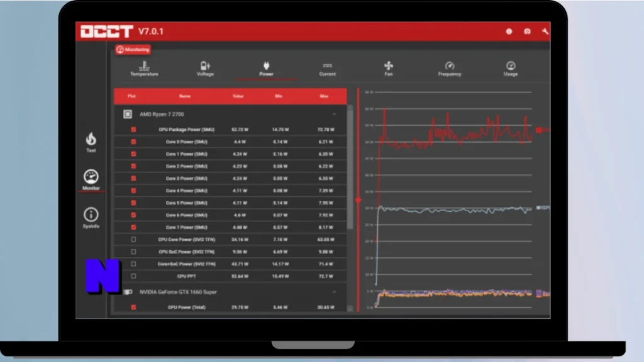This screenshot has width=644, height=362.
Task: Switch to the Temperature tab
Action: 144,69
